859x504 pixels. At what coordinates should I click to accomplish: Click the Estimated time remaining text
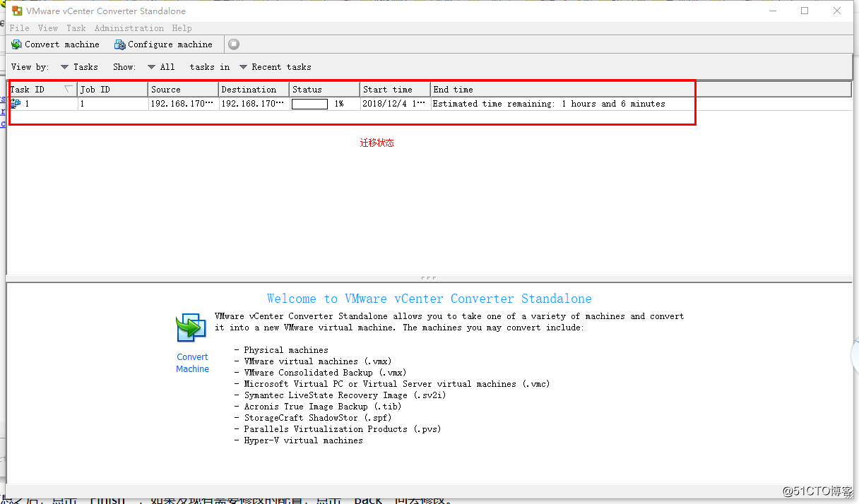click(549, 104)
